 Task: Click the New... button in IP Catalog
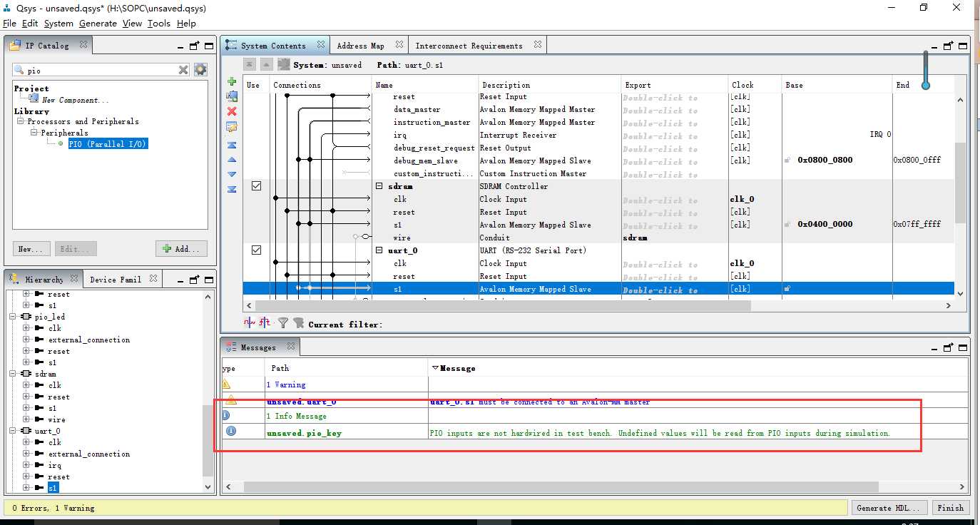[31, 249]
